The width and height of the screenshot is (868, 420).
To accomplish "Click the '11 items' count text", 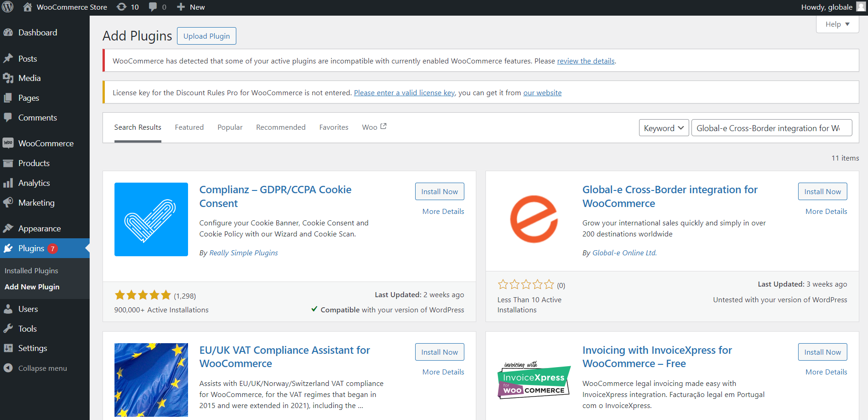I will pyautogui.click(x=845, y=158).
